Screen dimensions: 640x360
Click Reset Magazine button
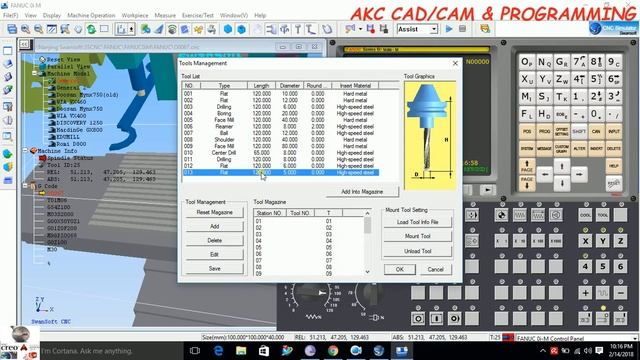[x=214, y=212]
